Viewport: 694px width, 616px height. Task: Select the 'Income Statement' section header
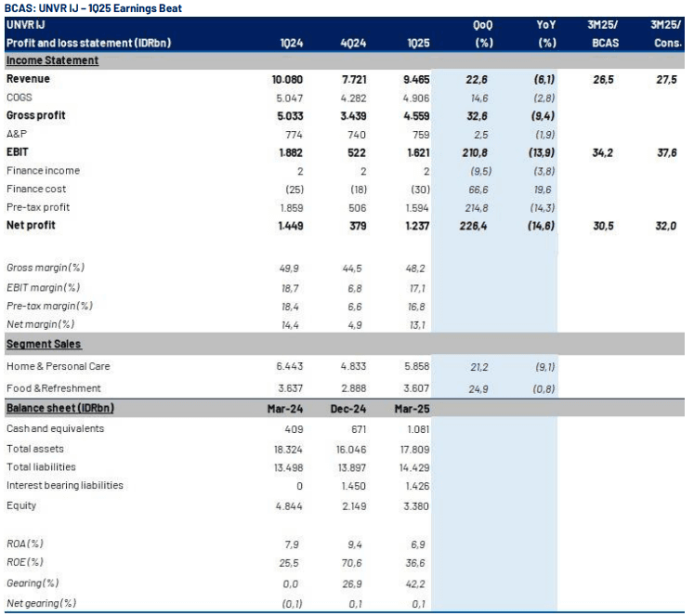point(52,60)
